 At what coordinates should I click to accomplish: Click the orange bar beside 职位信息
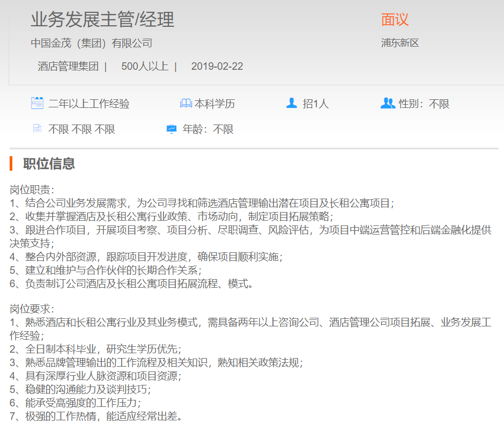coord(11,164)
